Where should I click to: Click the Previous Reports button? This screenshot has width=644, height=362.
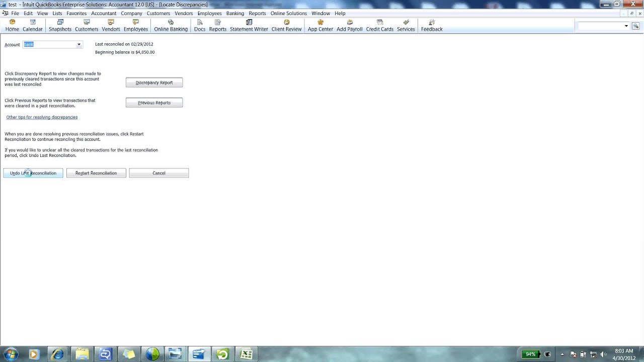click(154, 103)
